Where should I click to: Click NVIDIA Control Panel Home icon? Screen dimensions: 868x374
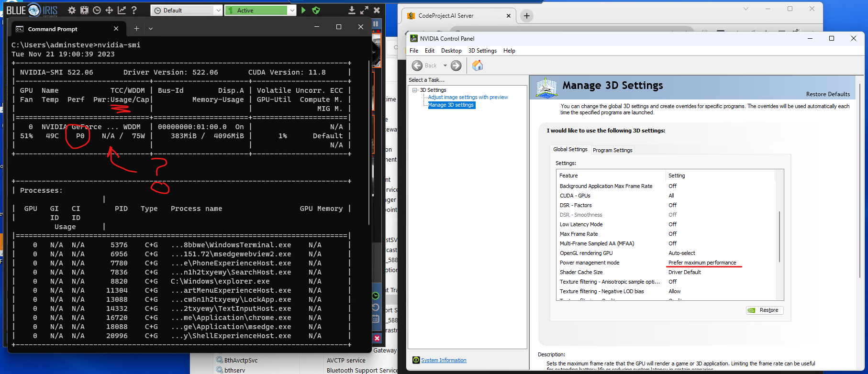[478, 66]
